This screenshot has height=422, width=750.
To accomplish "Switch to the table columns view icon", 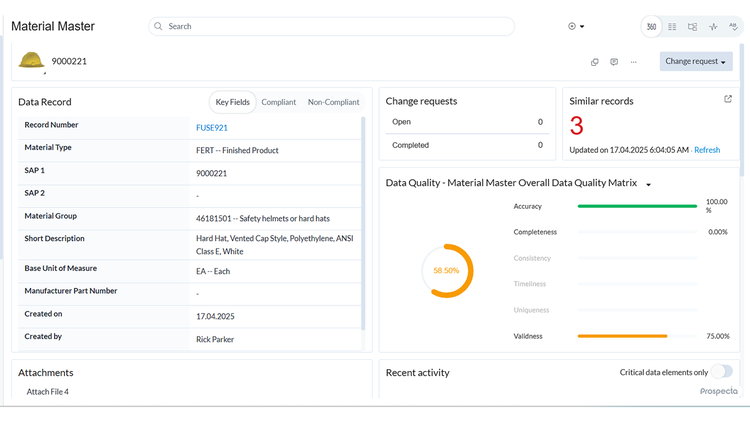I will pos(672,27).
